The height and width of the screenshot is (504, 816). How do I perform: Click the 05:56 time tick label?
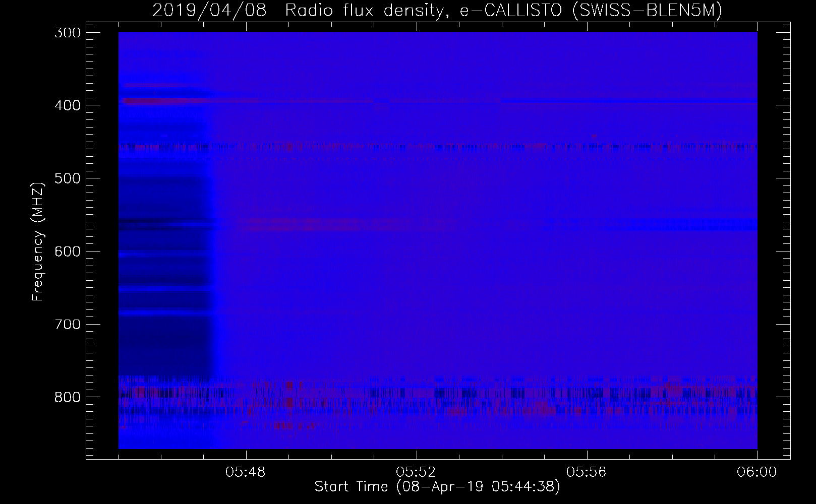point(587,472)
